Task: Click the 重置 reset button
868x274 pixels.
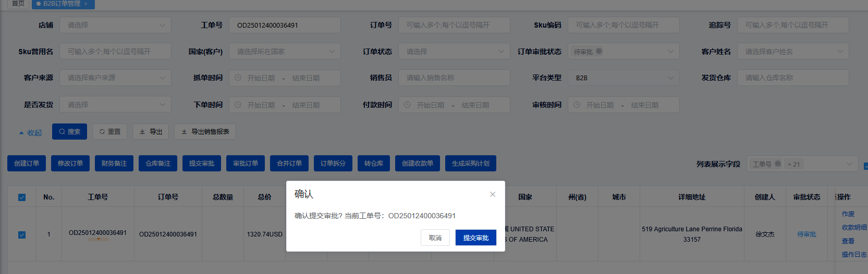Action: 109,131
